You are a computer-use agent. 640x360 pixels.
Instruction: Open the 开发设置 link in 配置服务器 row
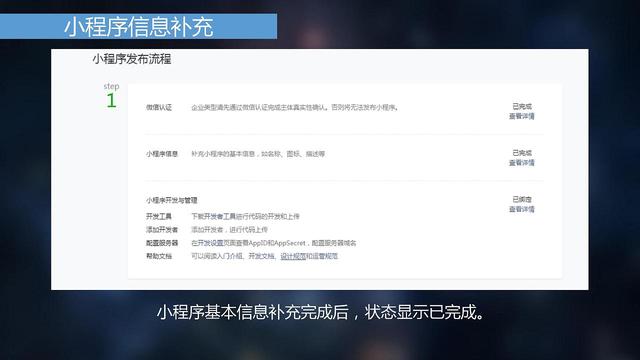click(x=211, y=243)
